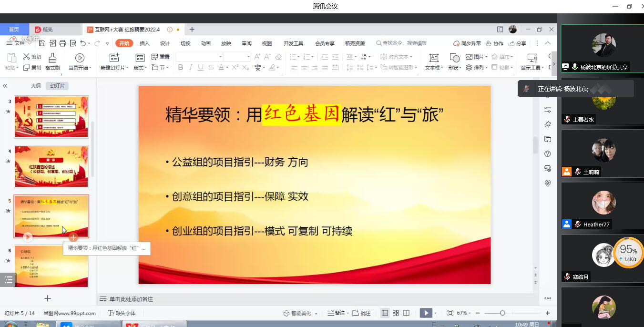Click the Print icon in quick access toolbar
Screen dimensions: 644x327
[x=62, y=43]
